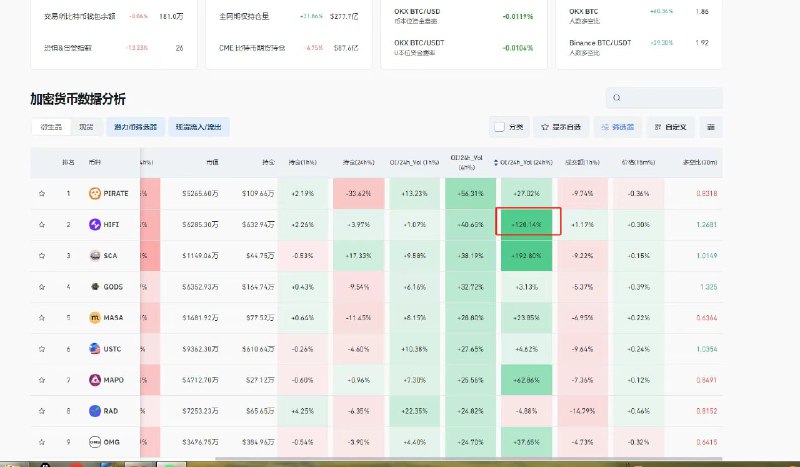Screen dimensions: 800x467
Task: Favorite the OMG row using its star
Action: point(41,442)
